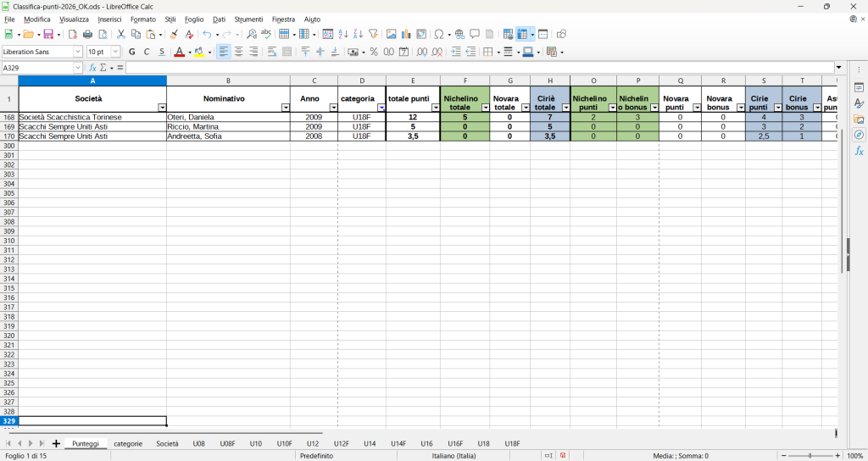Open sidebar Navigator panel

[859, 135]
